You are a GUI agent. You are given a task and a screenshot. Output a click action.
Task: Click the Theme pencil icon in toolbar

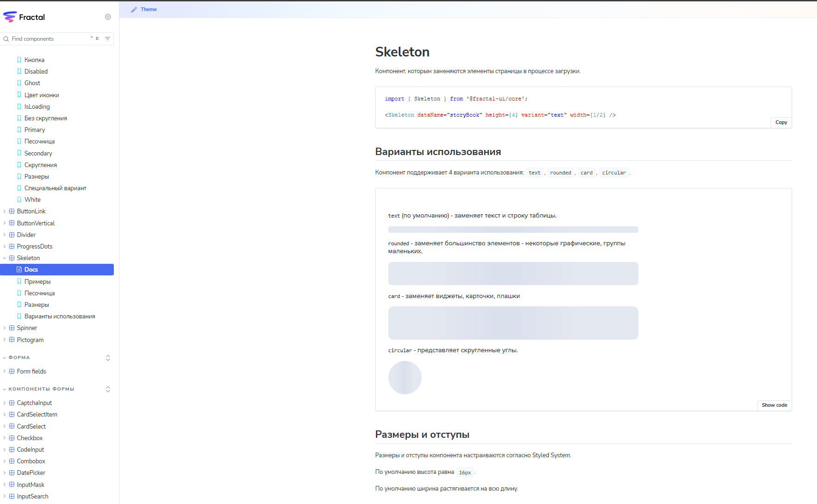pyautogui.click(x=134, y=10)
